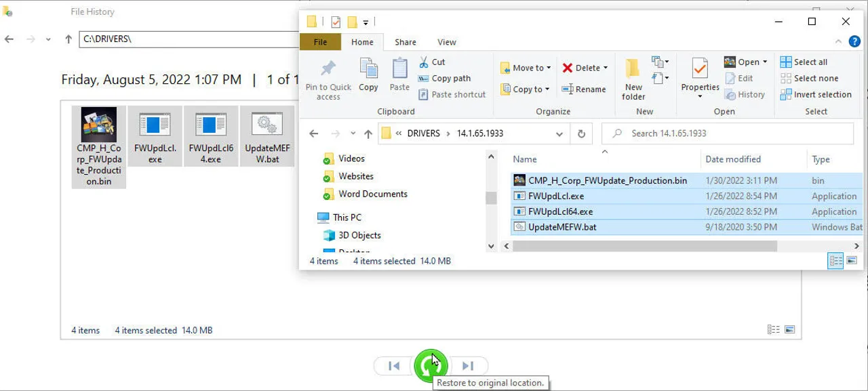This screenshot has height=391, width=868.
Task: Open the File ribbon tab
Action: tap(321, 42)
